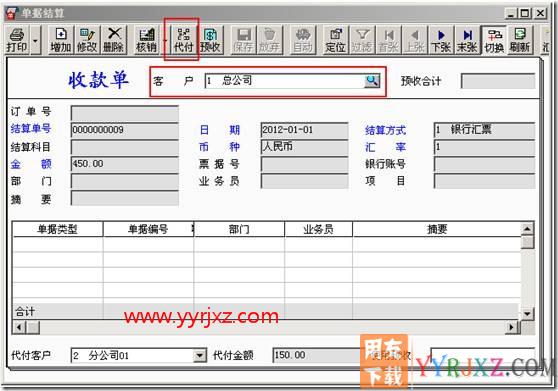Image resolution: width=558 pixels, height=391 pixels.
Task: Click the 结算单号 field 0000000009
Action: coord(125,130)
